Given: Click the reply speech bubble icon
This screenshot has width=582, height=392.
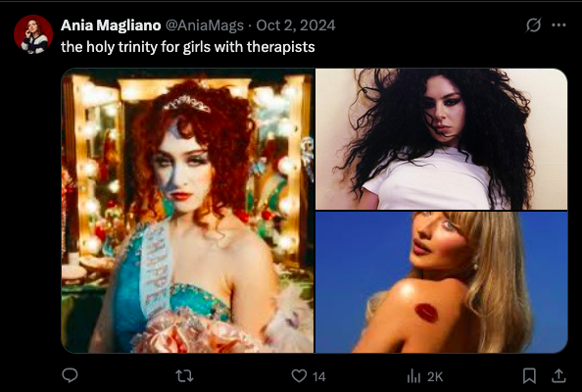Looking at the screenshot, I should (70, 375).
